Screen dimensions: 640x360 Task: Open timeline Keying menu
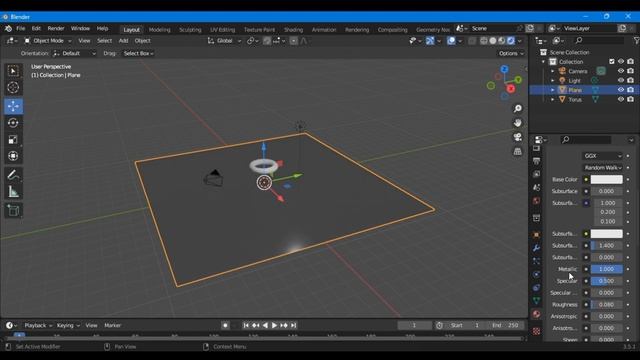(x=68, y=325)
